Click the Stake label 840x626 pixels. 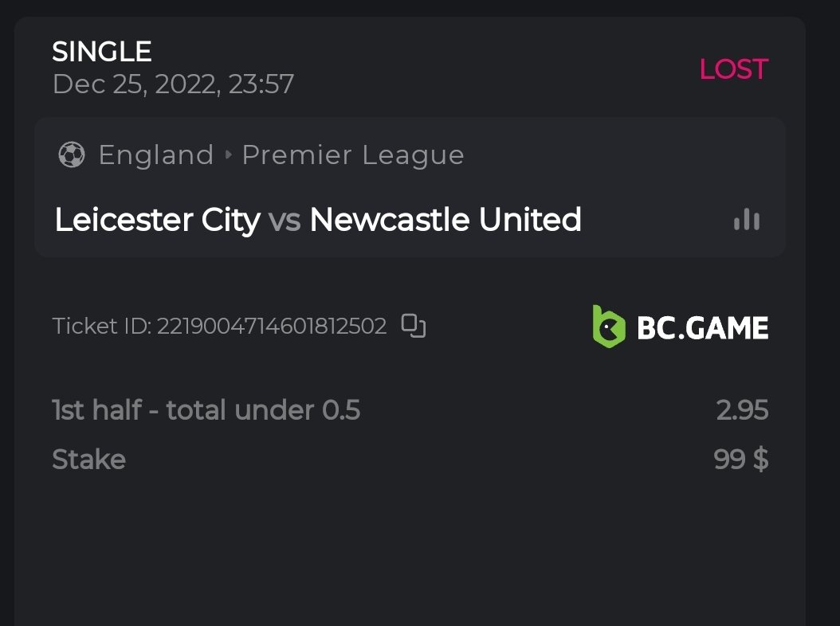(88, 460)
